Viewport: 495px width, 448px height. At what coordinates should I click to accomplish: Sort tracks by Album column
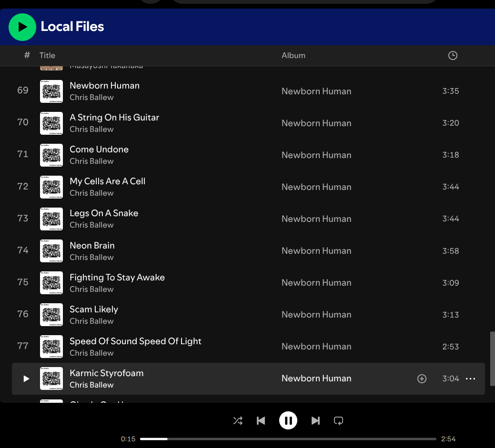pyautogui.click(x=293, y=56)
